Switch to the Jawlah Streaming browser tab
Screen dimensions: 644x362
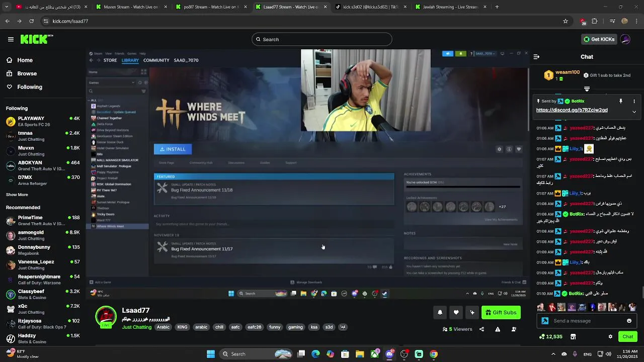click(450, 7)
